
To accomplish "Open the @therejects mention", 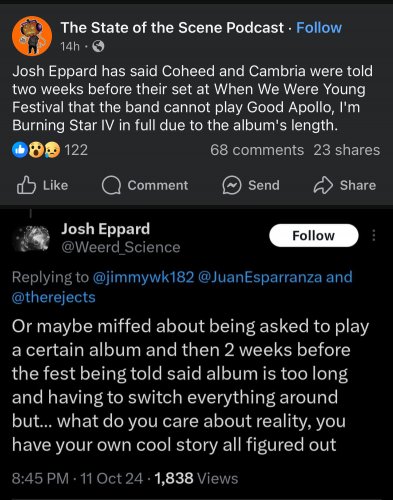I will coord(54,297).
